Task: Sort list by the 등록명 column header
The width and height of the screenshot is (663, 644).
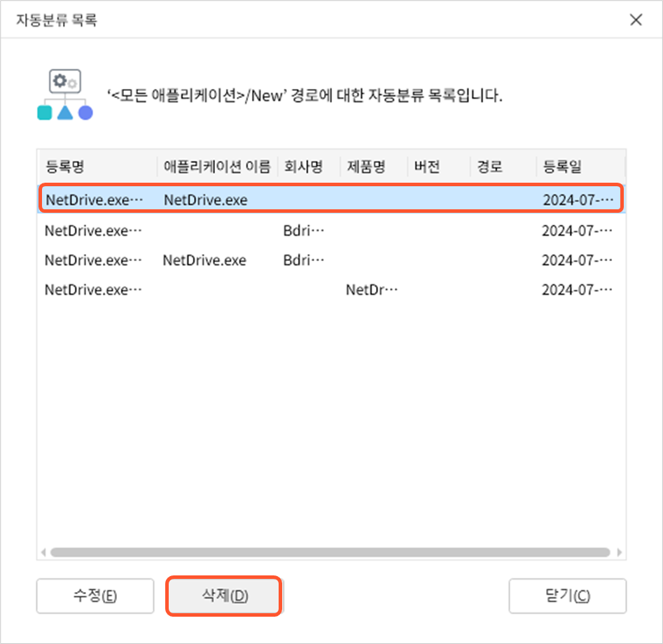Action: pos(97,167)
